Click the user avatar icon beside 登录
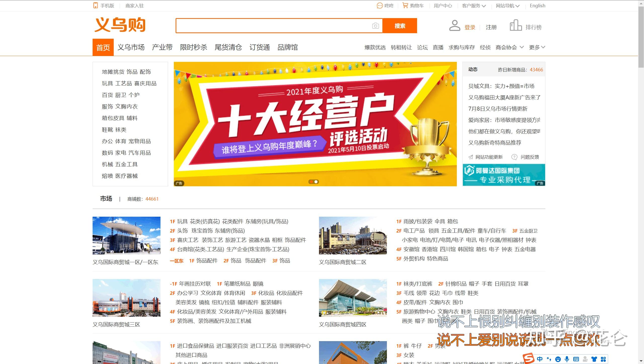Screen dimensions: 644x364 pos(455,26)
